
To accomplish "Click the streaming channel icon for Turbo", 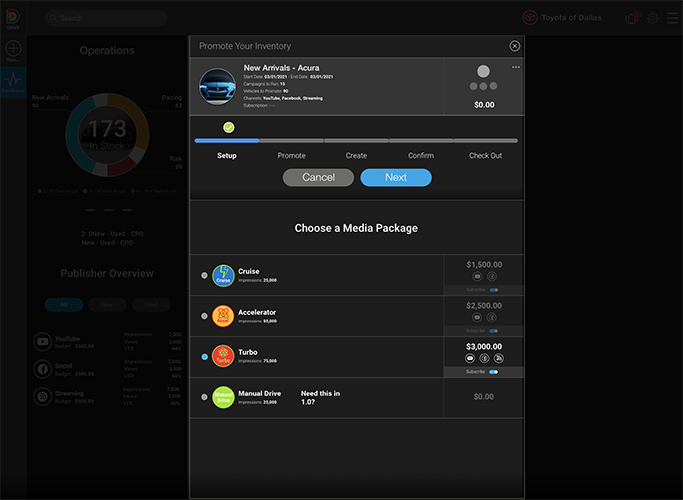I will 499,357.
